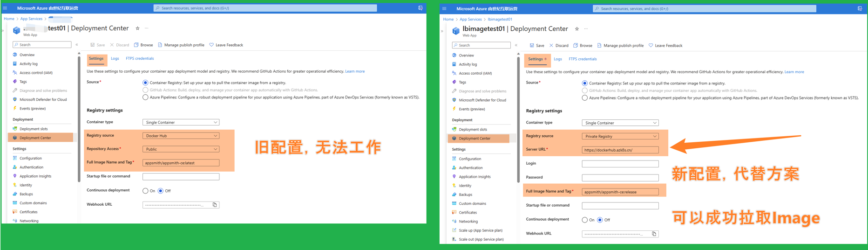Open the Public repository access dropdown

[181, 149]
